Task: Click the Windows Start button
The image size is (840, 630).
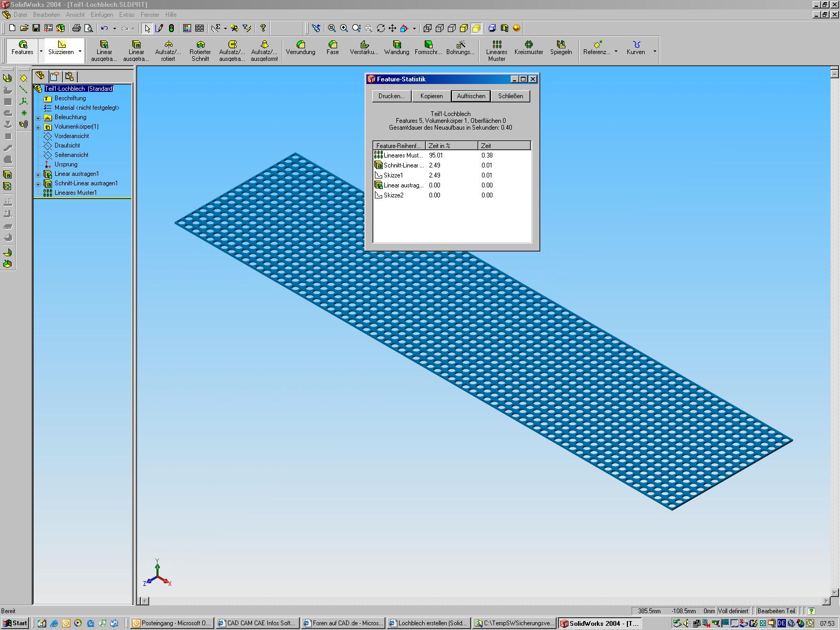Action: click(15, 623)
